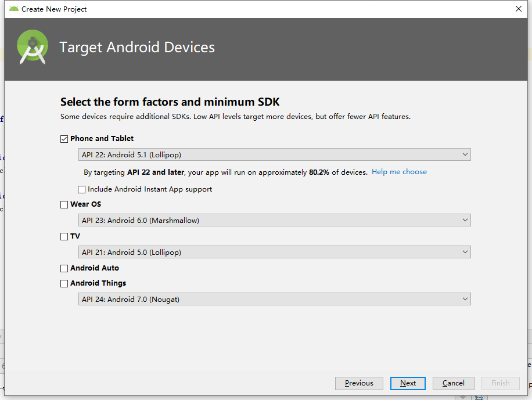Enable the TV form factor
532x400 pixels.
[64, 236]
